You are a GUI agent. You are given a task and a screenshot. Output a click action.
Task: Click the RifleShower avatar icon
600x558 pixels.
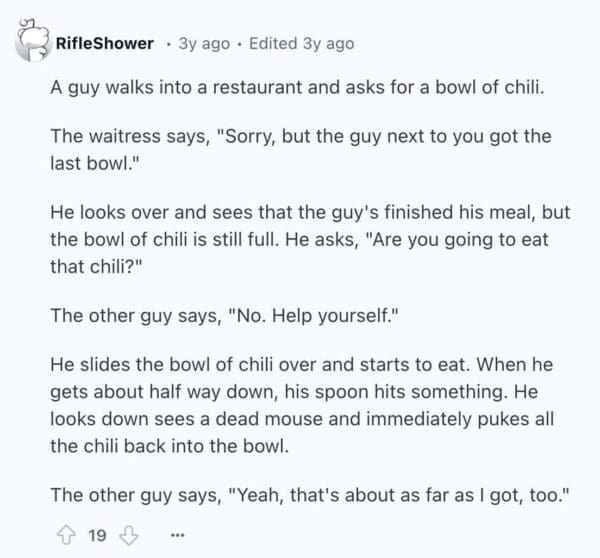(x=30, y=42)
